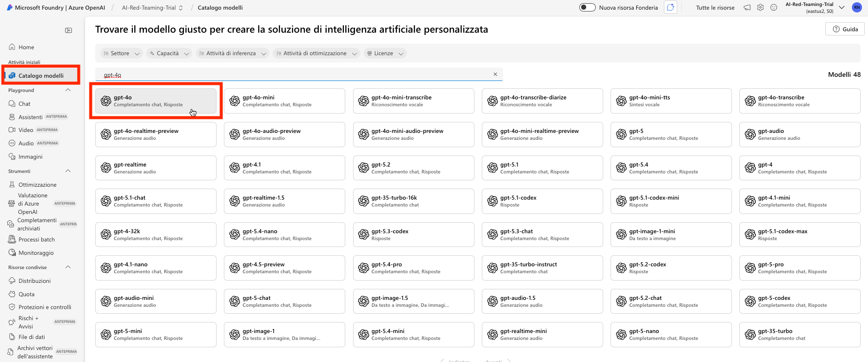This screenshot has height=362, width=868.
Task: Select Catalogo modelli in sidebar
Action: pyautogui.click(x=41, y=75)
